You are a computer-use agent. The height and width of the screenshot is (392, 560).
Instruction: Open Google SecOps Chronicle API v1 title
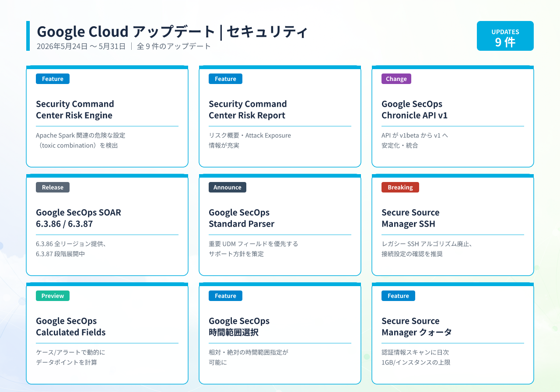click(x=415, y=109)
